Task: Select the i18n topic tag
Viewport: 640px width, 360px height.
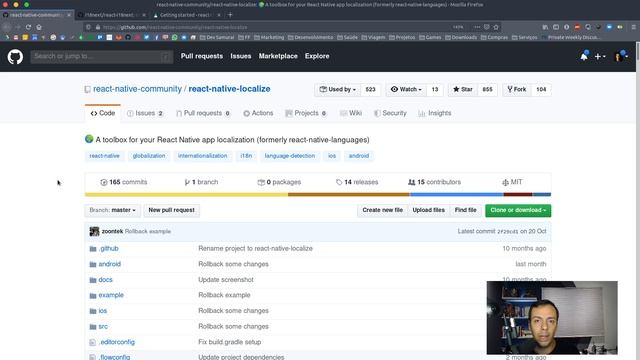Action: 246,156
